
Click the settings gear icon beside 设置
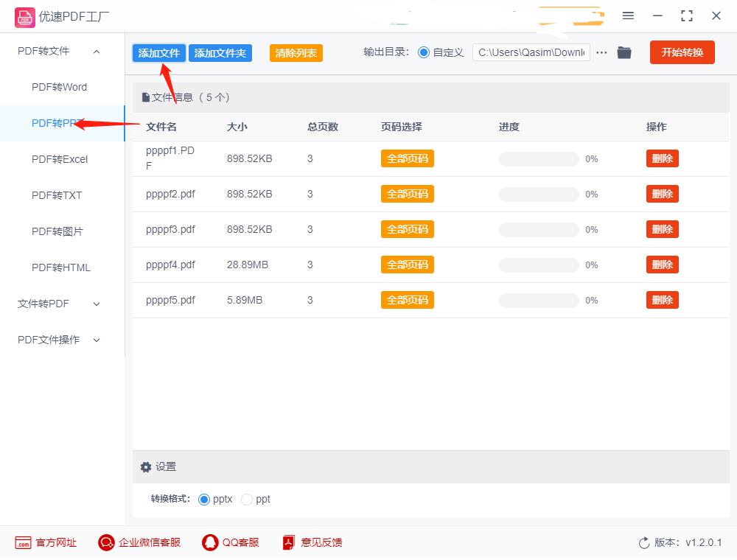146,467
